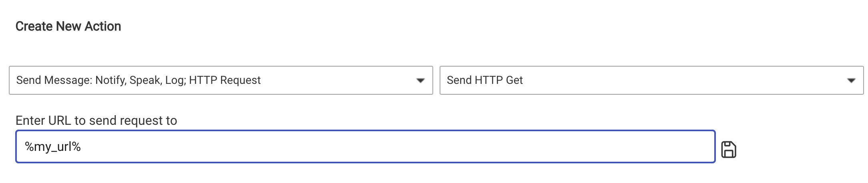This screenshot has width=868, height=183.
Task: Change the Send Message action category
Action: pyautogui.click(x=221, y=80)
